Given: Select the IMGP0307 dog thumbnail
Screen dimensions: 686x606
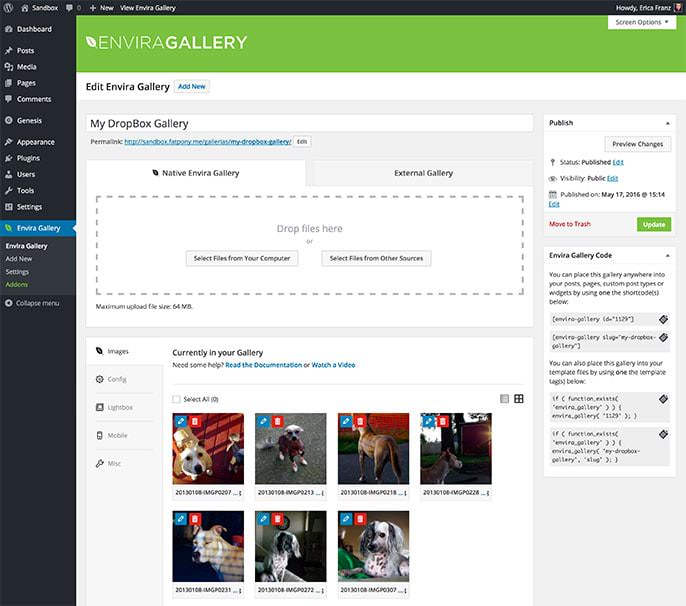Looking at the screenshot, I should click(373, 546).
